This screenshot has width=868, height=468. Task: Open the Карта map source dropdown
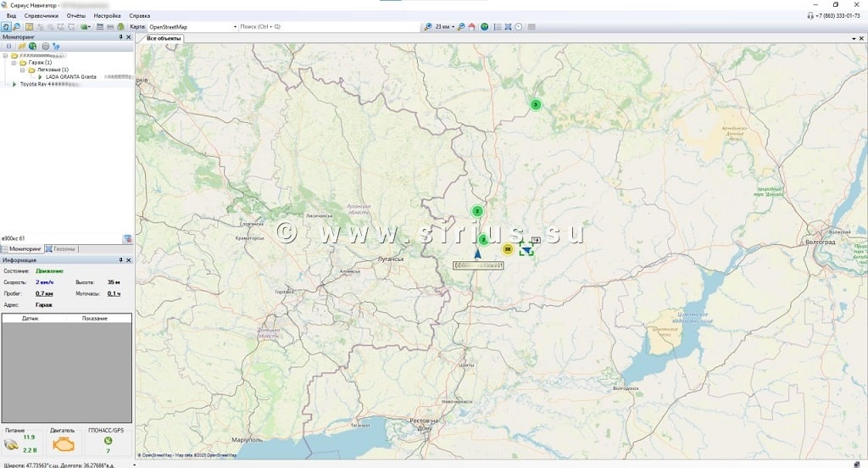(235, 26)
